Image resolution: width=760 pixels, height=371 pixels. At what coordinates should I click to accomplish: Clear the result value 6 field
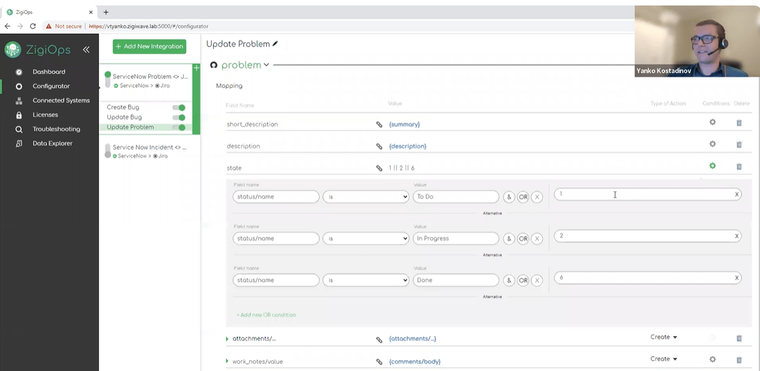pyautogui.click(x=737, y=278)
